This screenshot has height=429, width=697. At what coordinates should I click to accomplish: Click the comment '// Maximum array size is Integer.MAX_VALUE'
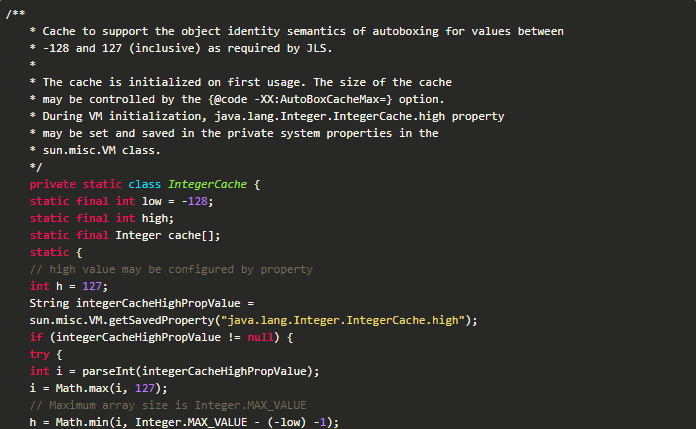point(168,405)
